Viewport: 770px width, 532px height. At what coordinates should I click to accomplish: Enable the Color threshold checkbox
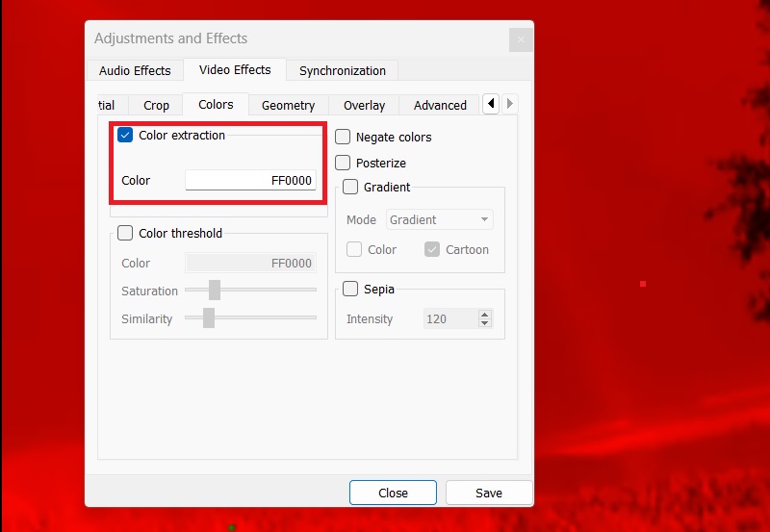(x=125, y=233)
